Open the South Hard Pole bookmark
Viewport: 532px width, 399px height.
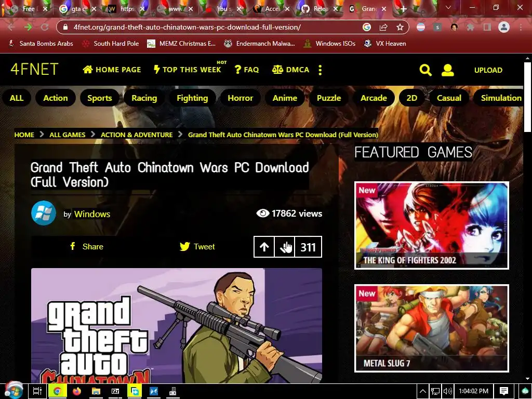pos(111,44)
